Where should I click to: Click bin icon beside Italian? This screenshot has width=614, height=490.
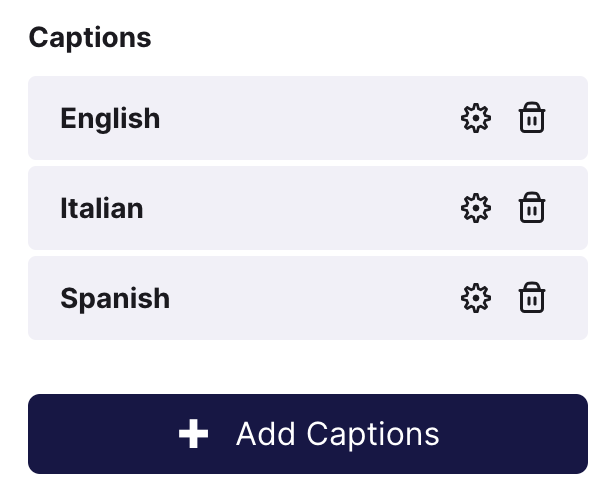531,208
